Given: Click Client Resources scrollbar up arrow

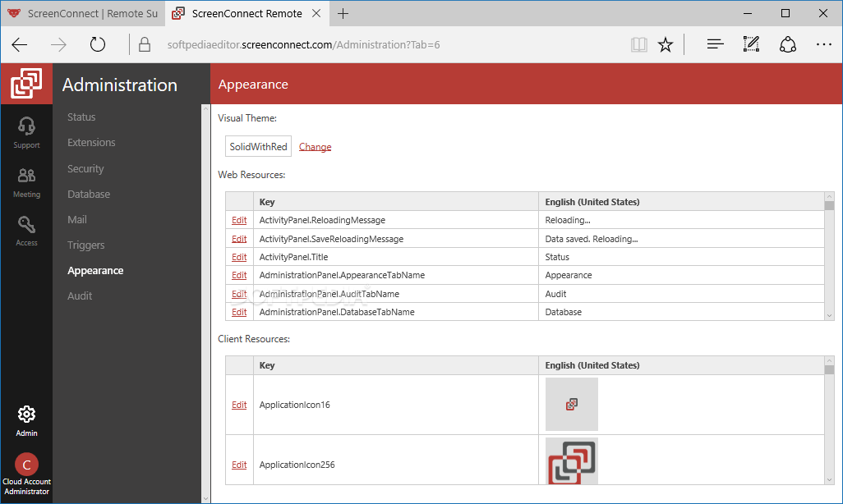Looking at the screenshot, I should [x=830, y=360].
